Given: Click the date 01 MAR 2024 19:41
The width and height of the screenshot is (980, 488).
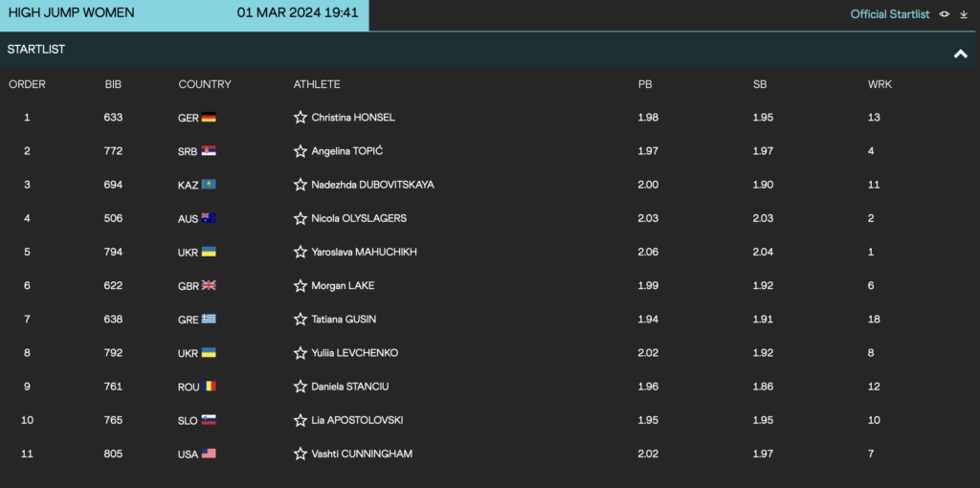Looking at the screenshot, I should point(298,13).
